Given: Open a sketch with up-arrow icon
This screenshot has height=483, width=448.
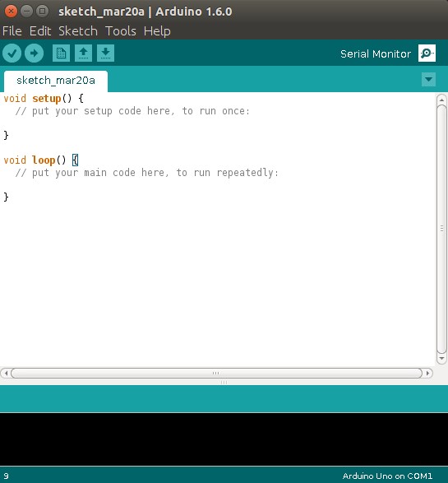Looking at the screenshot, I should point(83,53).
